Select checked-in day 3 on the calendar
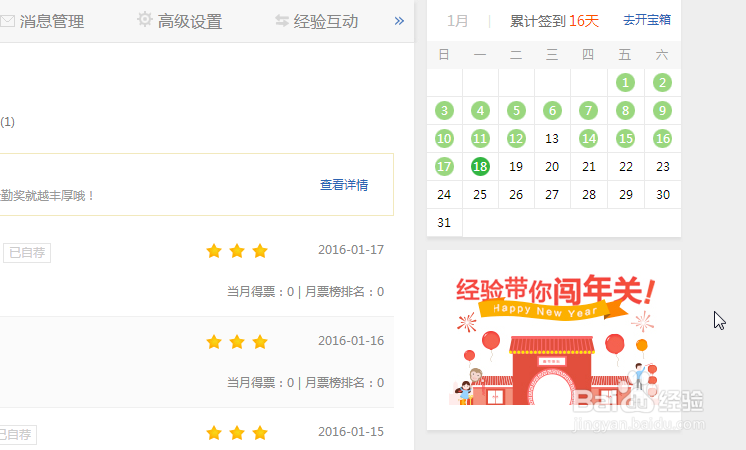The image size is (746, 450). click(x=444, y=111)
